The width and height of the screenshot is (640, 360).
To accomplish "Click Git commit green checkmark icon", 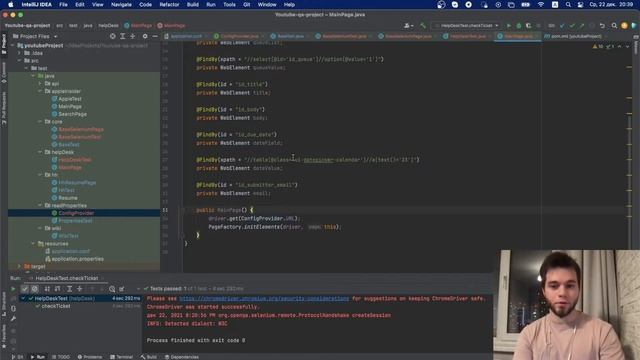I will (572, 26).
